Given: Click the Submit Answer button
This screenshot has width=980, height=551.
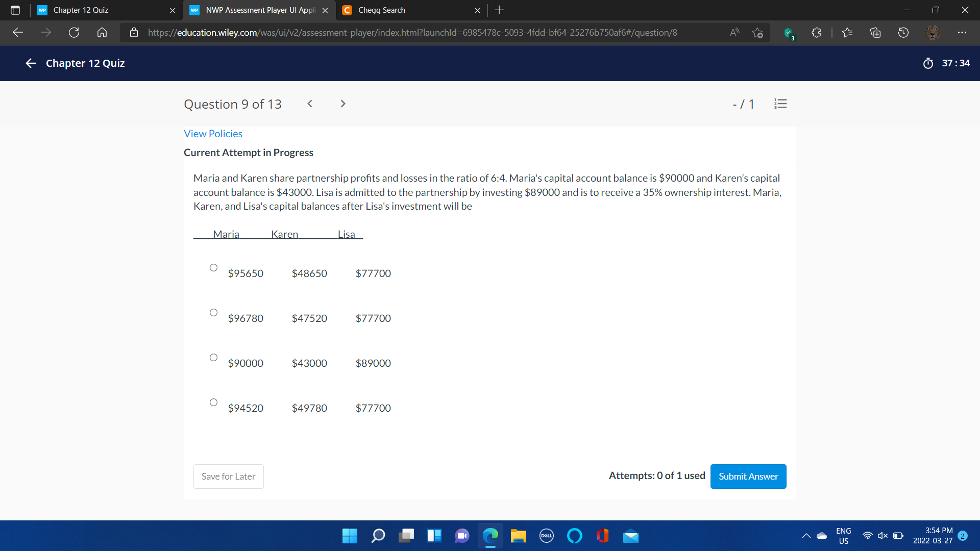Looking at the screenshot, I should coord(748,477).
